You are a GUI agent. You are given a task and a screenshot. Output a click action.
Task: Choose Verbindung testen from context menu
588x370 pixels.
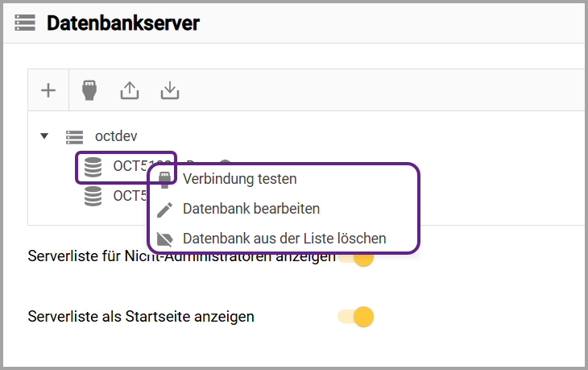point(239,179)
